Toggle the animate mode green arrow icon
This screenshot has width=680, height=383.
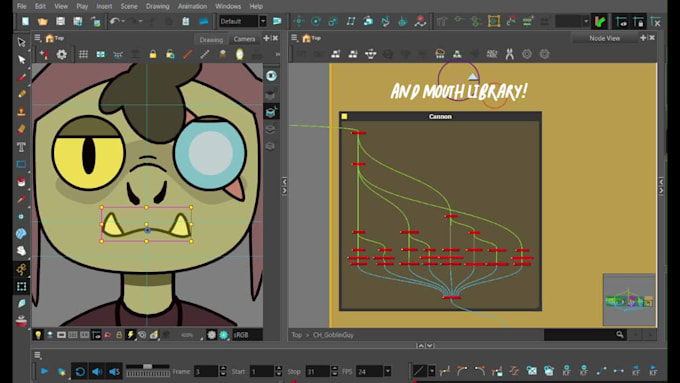(600, 21)
